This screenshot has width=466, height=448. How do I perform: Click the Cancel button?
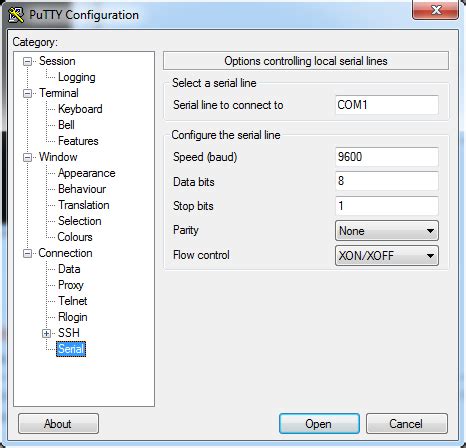coord(407,424)
